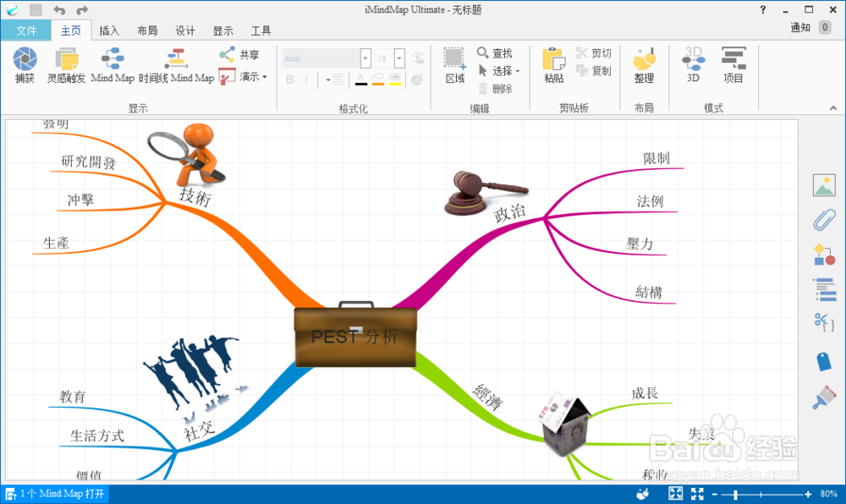
Task: Click the 捕获 capture icon
Action: 25,64
